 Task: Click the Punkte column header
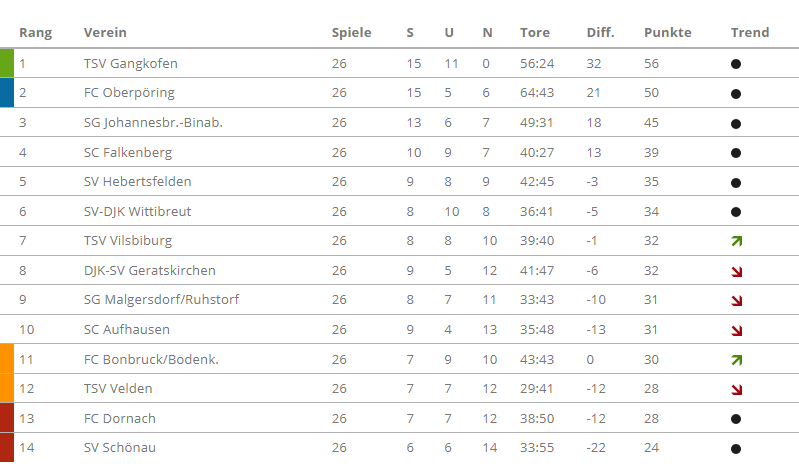click(x=668, y=33)
